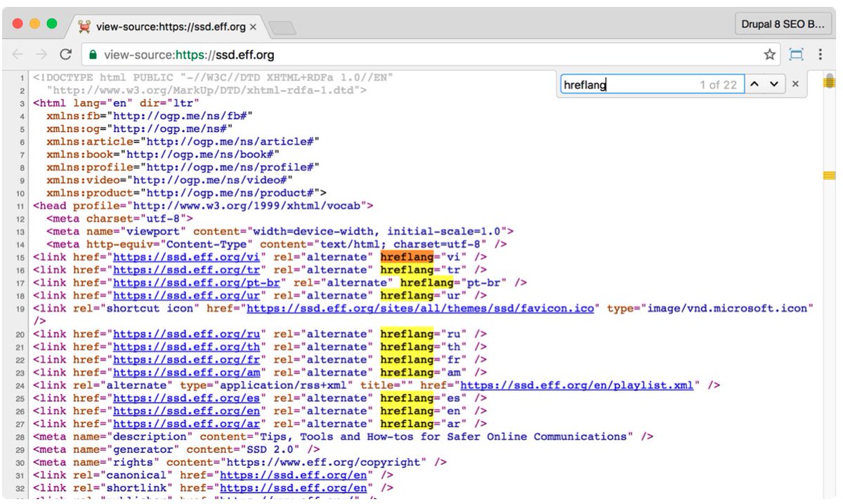This screenshot has width=843, height=504.
Task: Click the green padlock security icon
Action: coord(92,54)
